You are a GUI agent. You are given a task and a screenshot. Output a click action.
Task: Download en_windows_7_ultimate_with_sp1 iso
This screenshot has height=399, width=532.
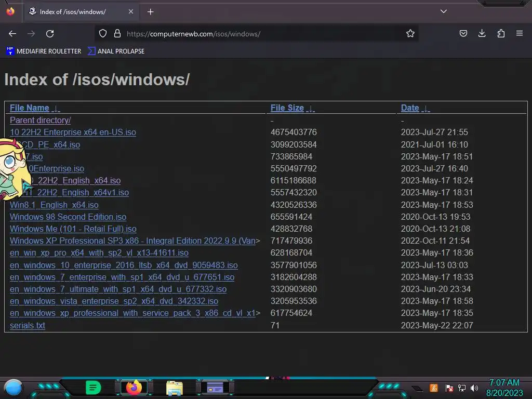pyautogui.click(x=118, y=289)
